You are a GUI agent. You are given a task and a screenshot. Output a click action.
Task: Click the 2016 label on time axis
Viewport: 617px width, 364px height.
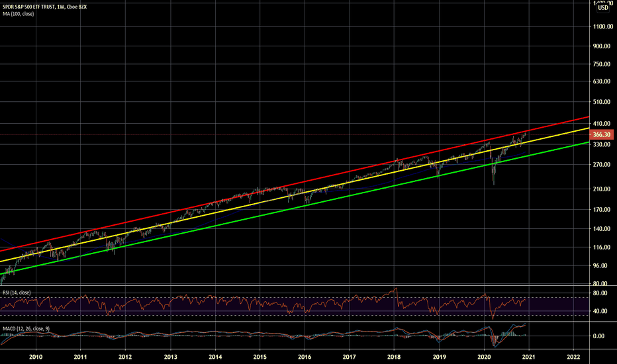coord(305,357)
